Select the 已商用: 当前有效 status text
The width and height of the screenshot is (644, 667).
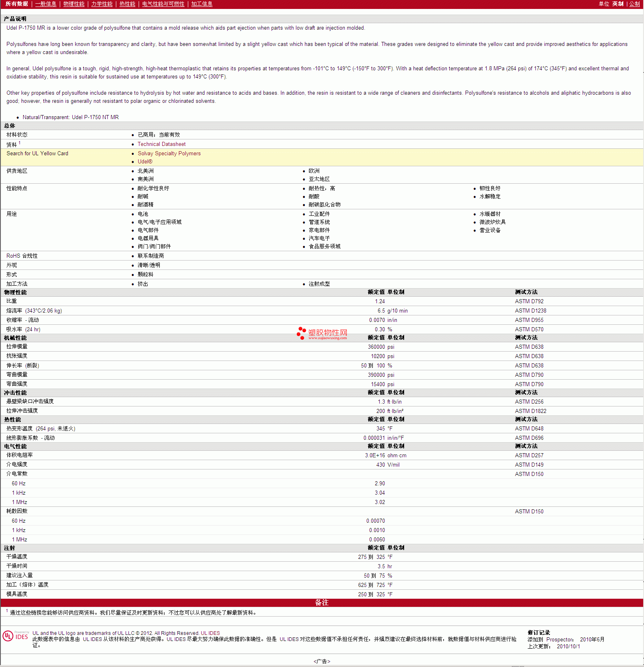[x=159, y=135]
